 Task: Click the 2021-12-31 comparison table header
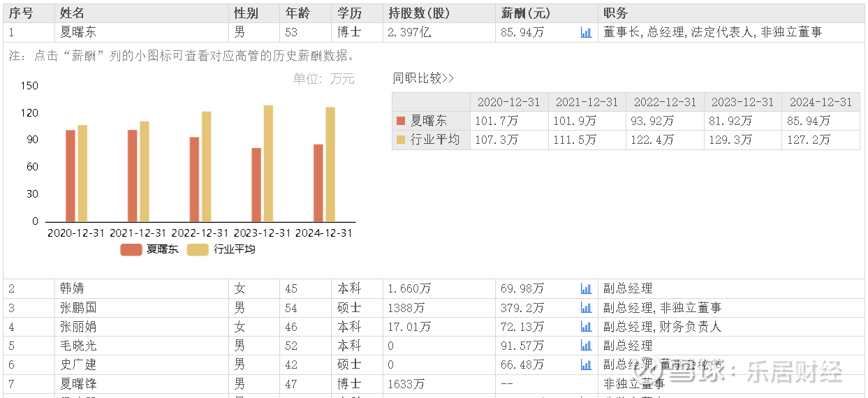point(587,102)
